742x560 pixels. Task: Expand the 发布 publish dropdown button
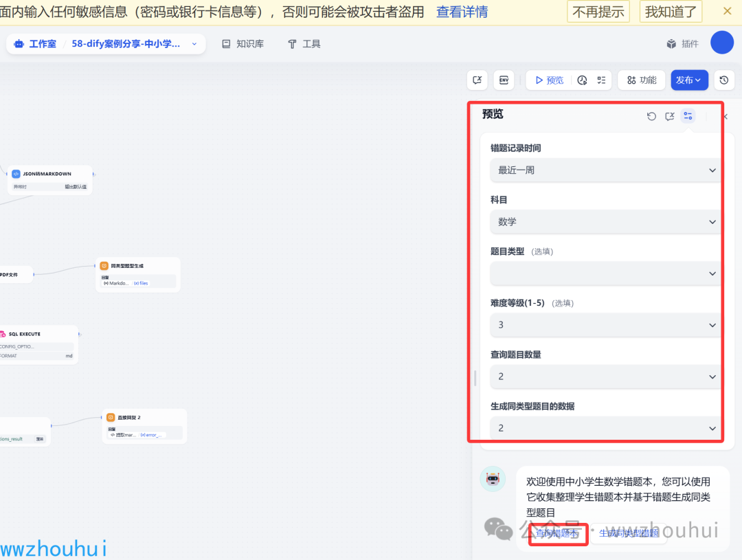click(689, 80)
